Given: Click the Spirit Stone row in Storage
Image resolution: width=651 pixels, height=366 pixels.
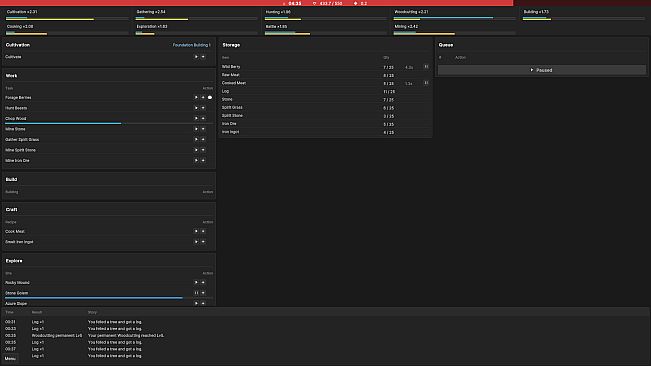Looking at the screenshot, I should pyautogui.click(x=326, y=116).
